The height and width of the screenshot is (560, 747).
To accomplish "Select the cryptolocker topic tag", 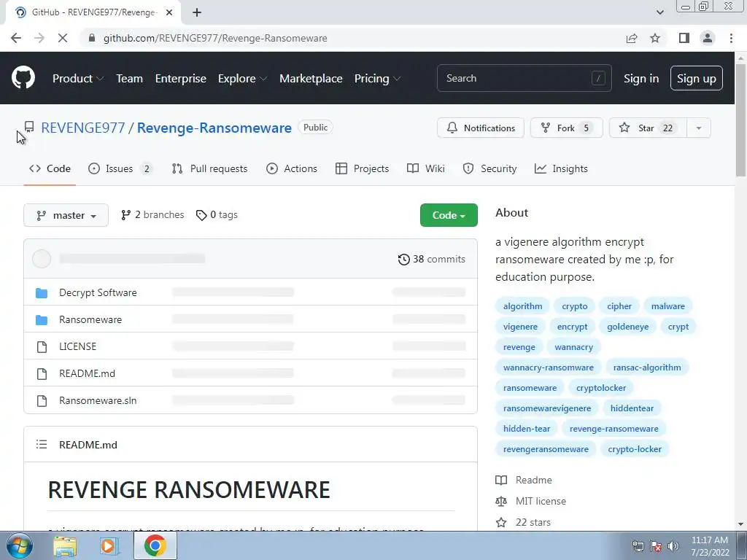I will (601, 388).
